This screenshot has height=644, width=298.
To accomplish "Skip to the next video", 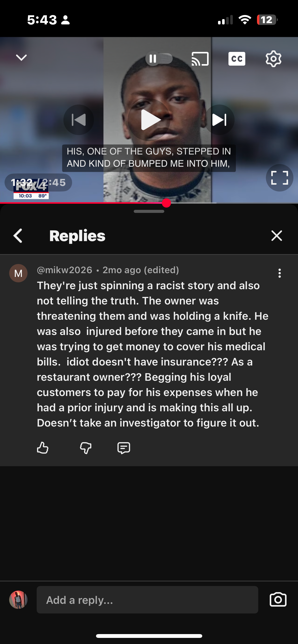I will click(x=219, y=120).
